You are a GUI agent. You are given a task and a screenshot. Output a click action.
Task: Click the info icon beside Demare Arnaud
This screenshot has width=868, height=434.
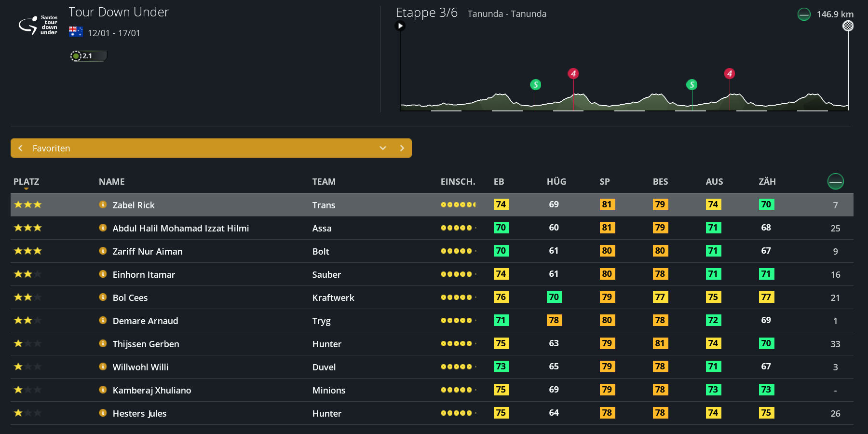click(103, 320)
